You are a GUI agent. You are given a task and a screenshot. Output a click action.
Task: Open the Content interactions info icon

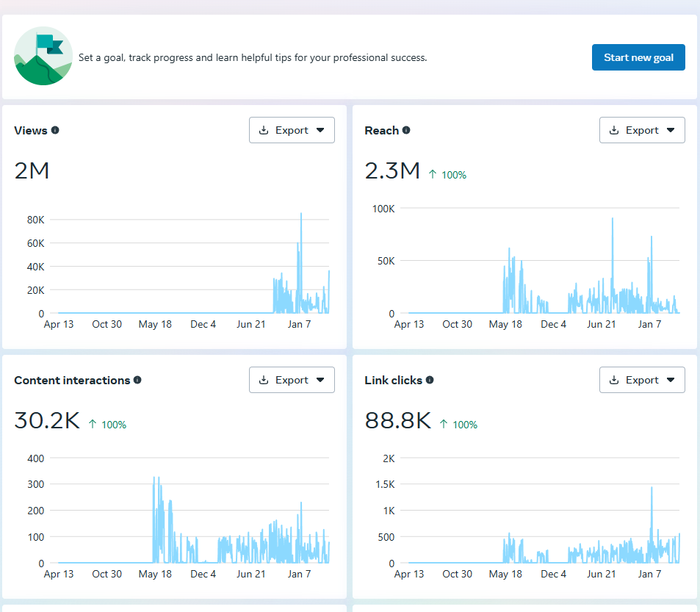click(137, 380)
